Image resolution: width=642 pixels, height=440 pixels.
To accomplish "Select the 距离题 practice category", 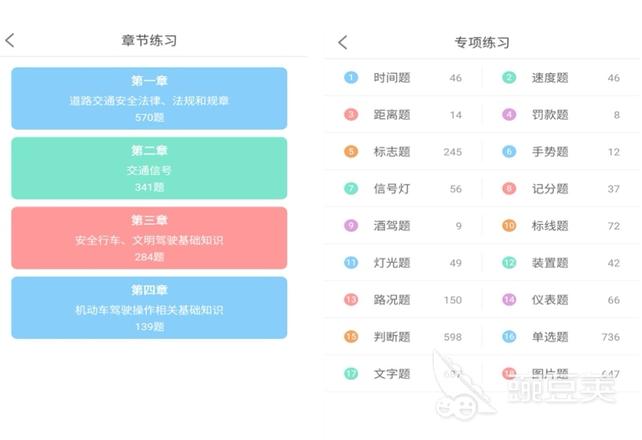I will (403, 115).
